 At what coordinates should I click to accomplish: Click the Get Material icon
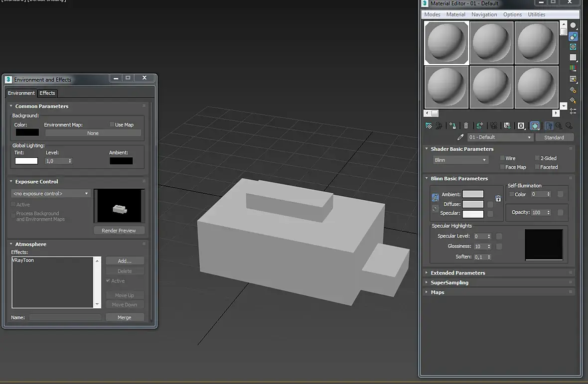point(429,126)
